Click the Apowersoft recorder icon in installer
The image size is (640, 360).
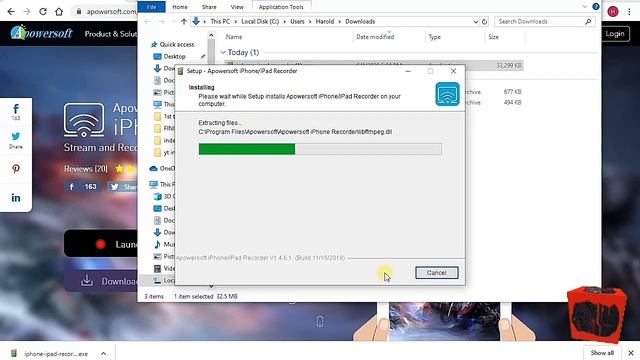pos(447,94)
